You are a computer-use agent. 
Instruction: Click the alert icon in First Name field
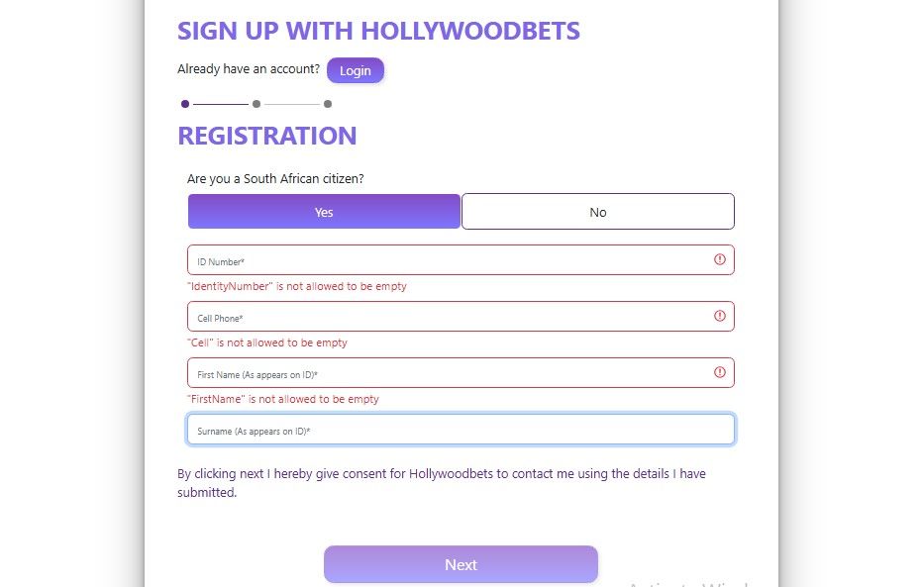(x=720, y=372)
